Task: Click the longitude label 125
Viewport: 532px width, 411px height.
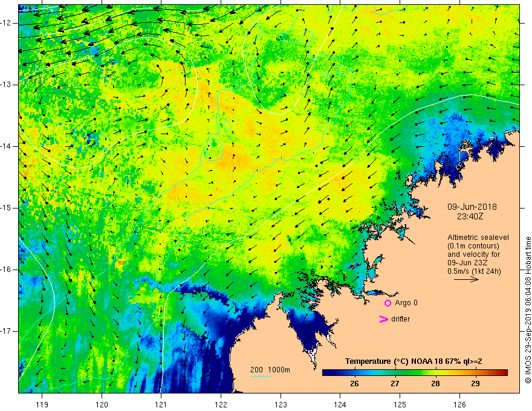Action: (400, 404)
